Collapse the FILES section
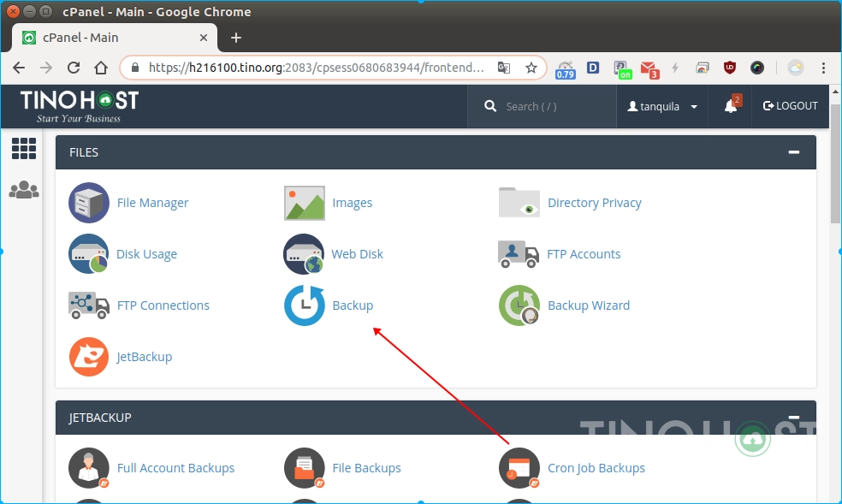842x504 pixels. (x=794, y=152)
